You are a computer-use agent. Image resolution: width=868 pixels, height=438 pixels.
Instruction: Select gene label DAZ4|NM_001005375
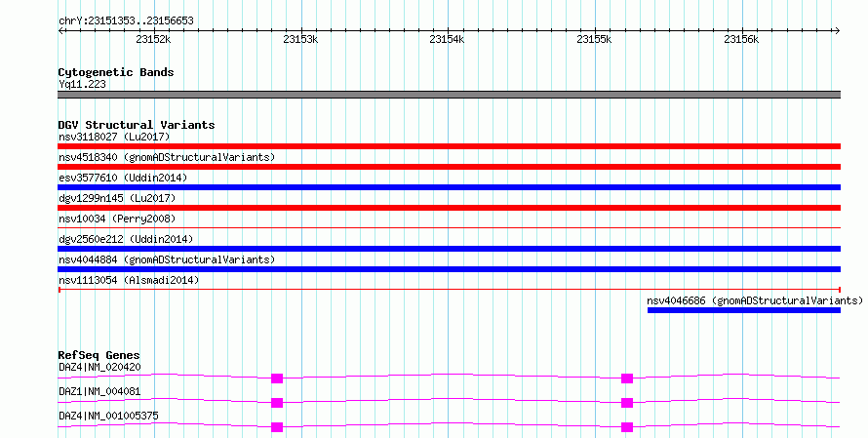coord(108,416)
